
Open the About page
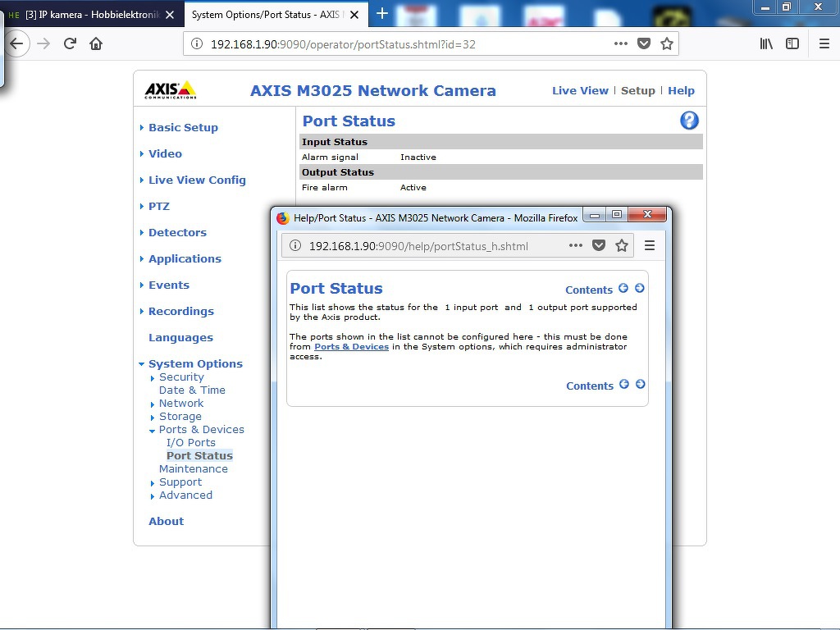pos(166,521)
